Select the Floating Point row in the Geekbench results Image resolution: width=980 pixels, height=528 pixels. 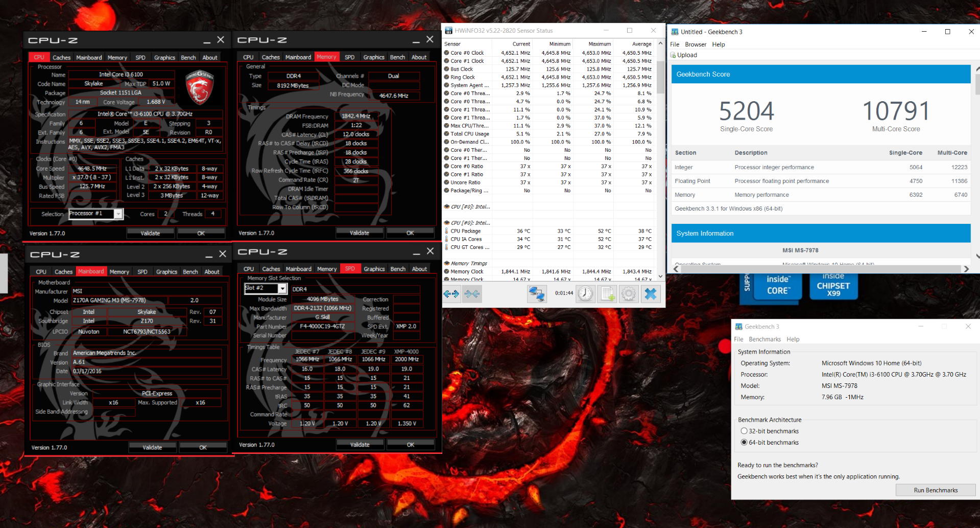coord(821,181)
